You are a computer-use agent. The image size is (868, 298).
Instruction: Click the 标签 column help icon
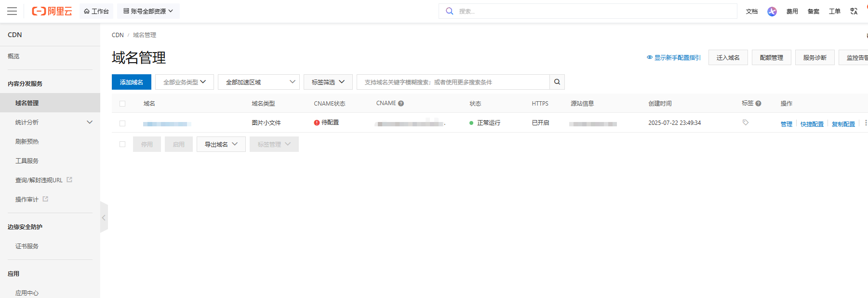[758, 103]
